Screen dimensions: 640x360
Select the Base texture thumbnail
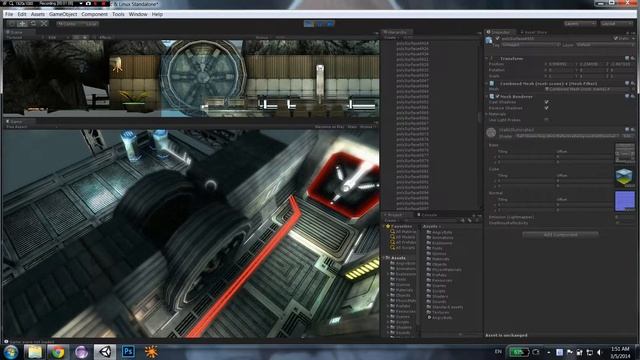pos(624,153)
